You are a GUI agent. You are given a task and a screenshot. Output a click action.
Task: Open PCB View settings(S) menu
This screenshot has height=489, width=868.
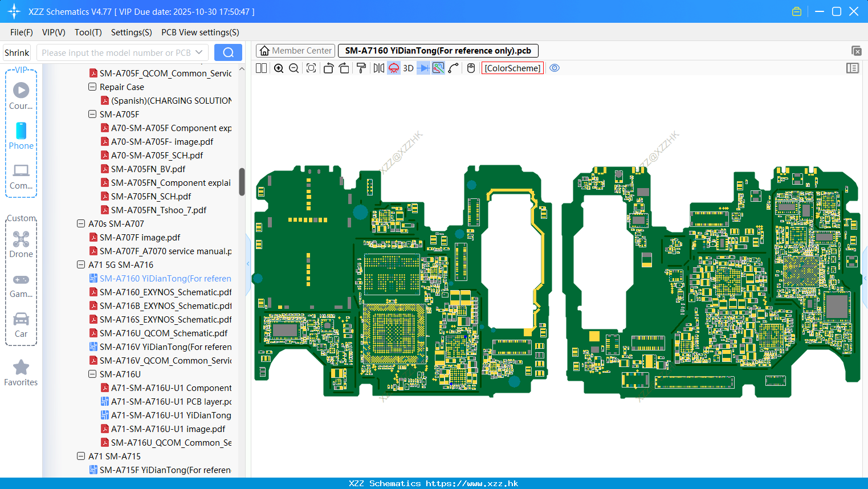tap(200, 32)
